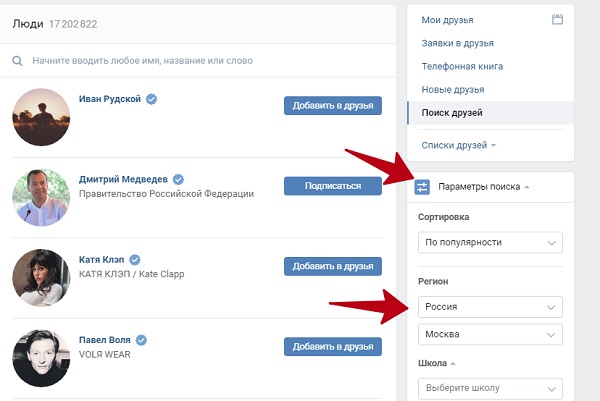Add Катя Клэп to friends
The image size is (600, 401).
333,266
